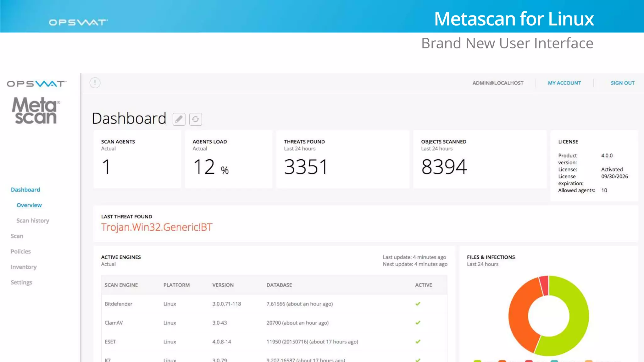
Task: Click the Agents Load 12 % value
Action: pos(211,167)
